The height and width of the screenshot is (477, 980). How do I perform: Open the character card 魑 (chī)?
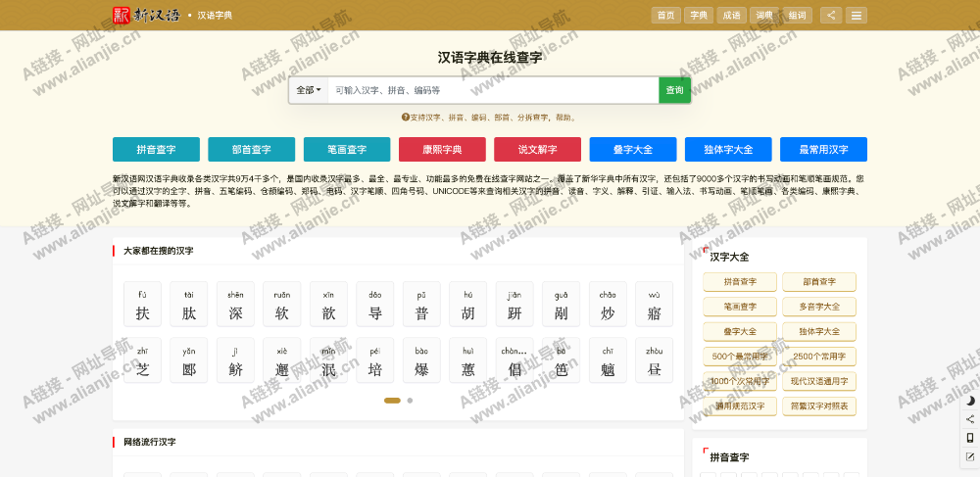tap(608, 360)
